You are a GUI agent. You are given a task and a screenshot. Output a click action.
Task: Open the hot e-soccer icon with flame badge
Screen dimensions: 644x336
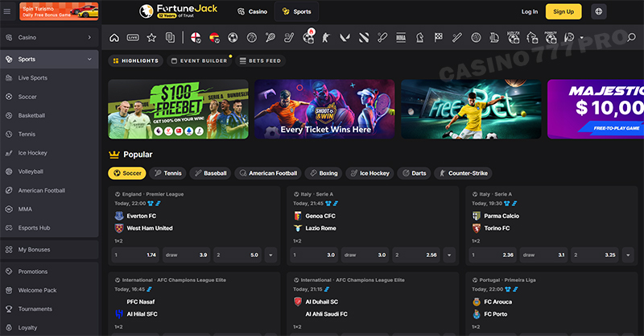308,36
